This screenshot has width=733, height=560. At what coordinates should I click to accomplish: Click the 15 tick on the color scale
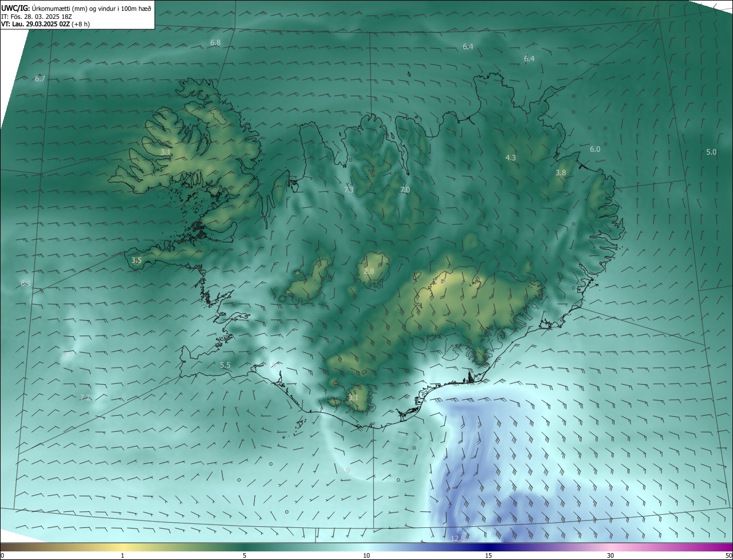pos(488,555)
